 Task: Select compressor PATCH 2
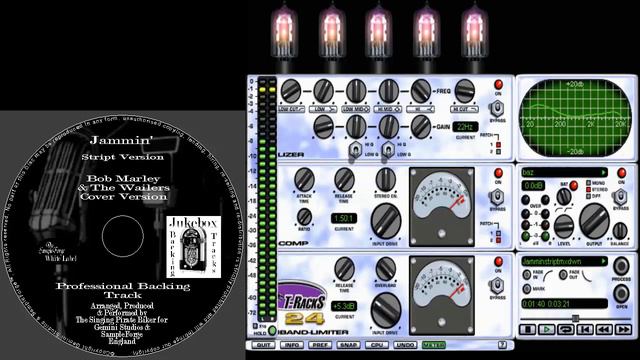click(x=498, y=240)
